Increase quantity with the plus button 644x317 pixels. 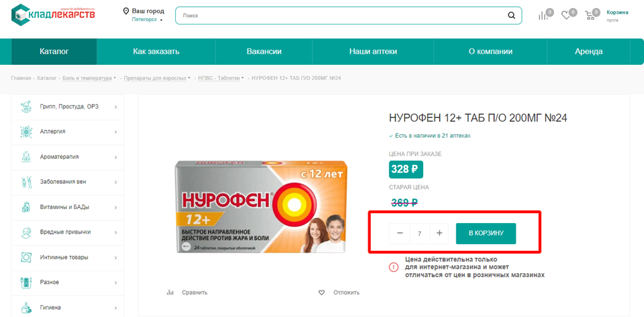(439, 233)
